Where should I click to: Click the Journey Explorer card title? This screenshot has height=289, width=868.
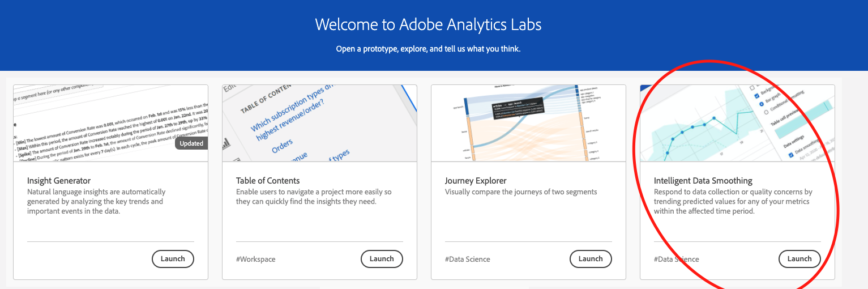476,181
